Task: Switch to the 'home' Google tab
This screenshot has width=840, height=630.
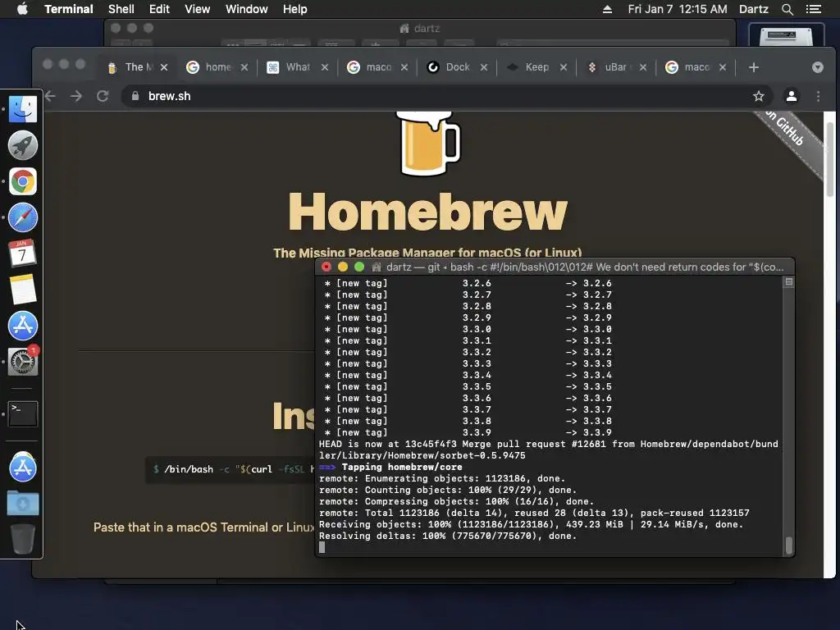Action: (217, 67)
